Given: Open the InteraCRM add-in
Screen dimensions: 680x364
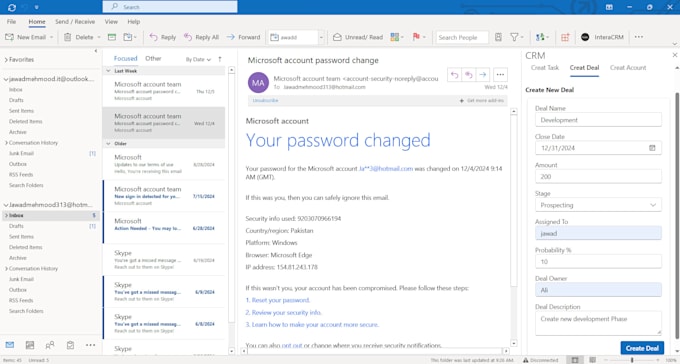Looking at the screenshot, I should pyautogui.click(x=602, y=37).
